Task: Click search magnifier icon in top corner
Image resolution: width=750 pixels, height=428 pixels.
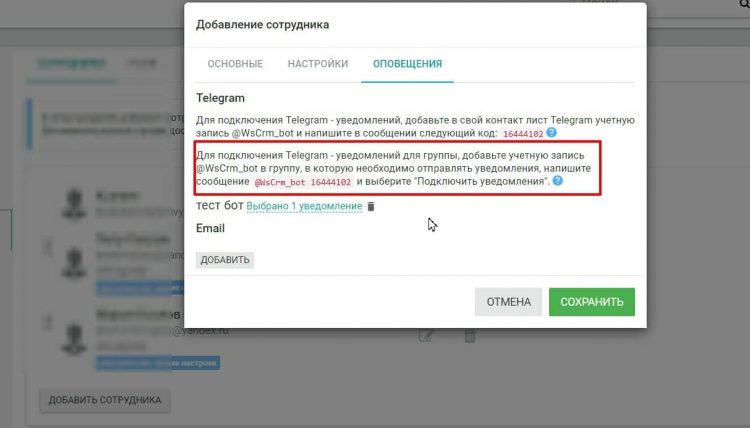Action: point(745,4)
